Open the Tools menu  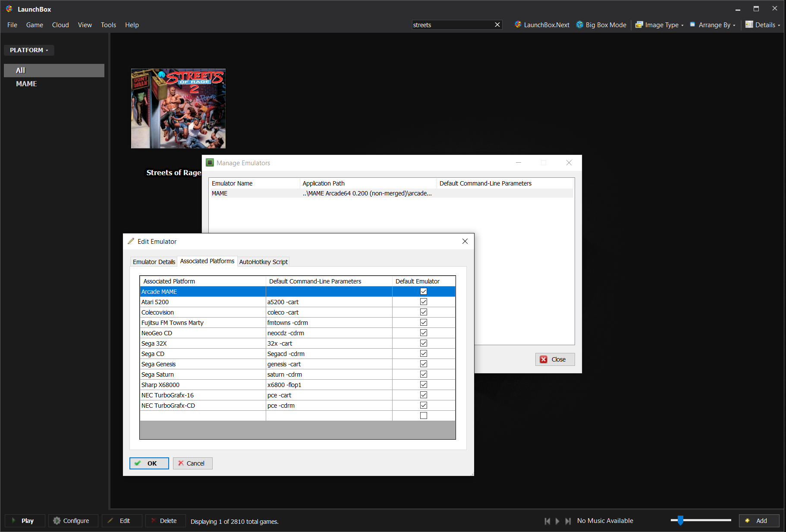pos(108,25)
